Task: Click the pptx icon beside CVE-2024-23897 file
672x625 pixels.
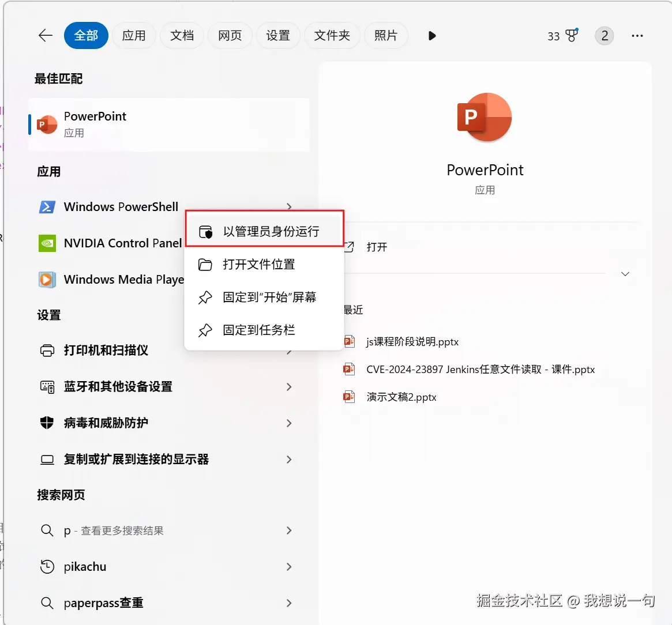Action: pos(350,369)
